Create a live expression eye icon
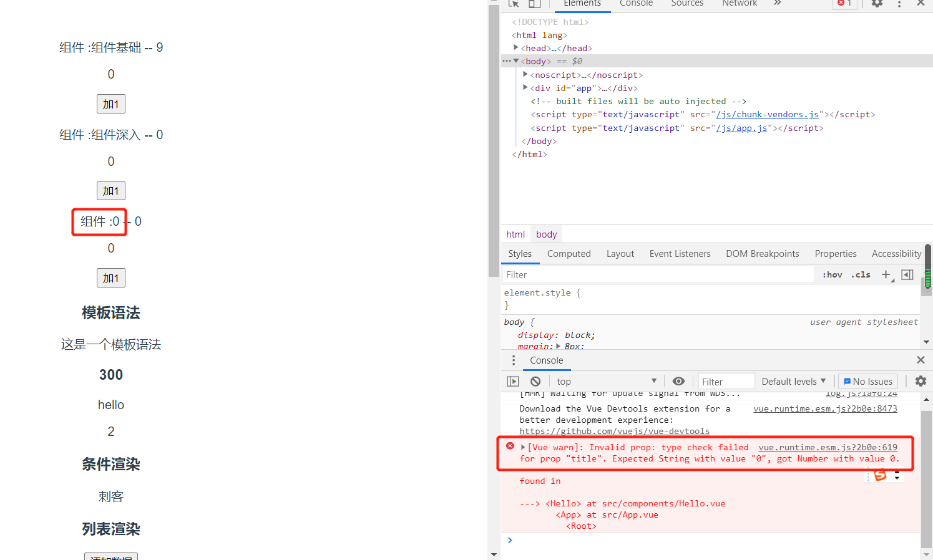The image size is (933, 560). 678,381
